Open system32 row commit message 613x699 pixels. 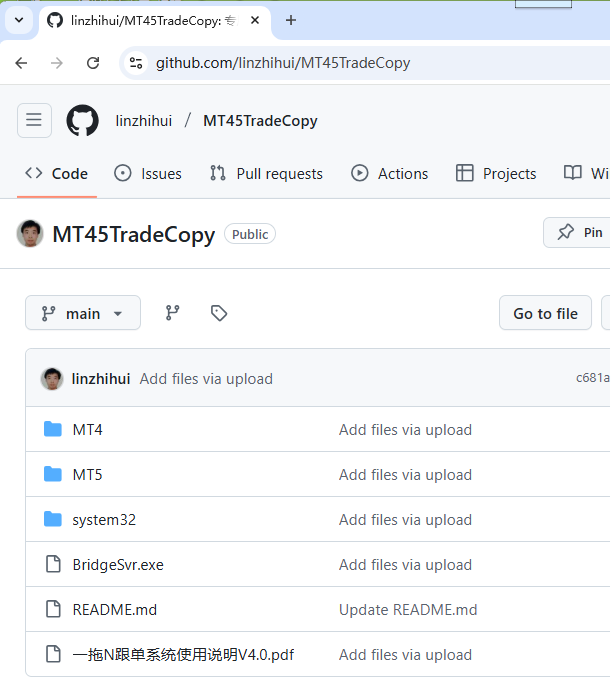click(x=405, y=520)
